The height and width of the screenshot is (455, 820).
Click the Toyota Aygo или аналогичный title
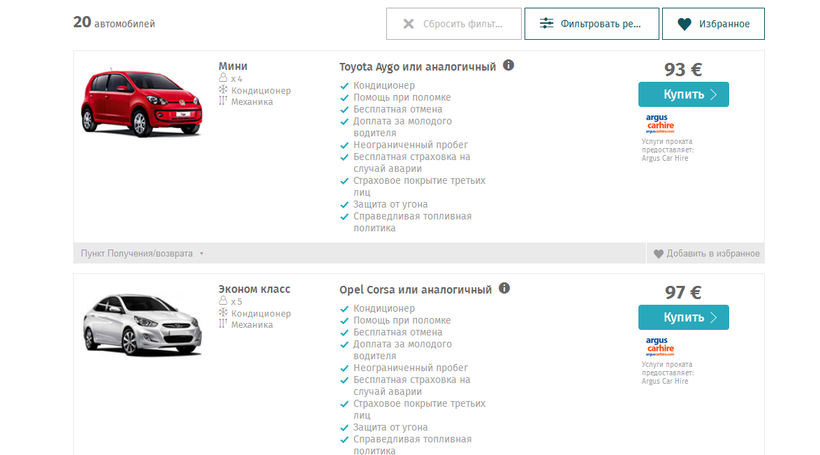[x=417, y=67]
